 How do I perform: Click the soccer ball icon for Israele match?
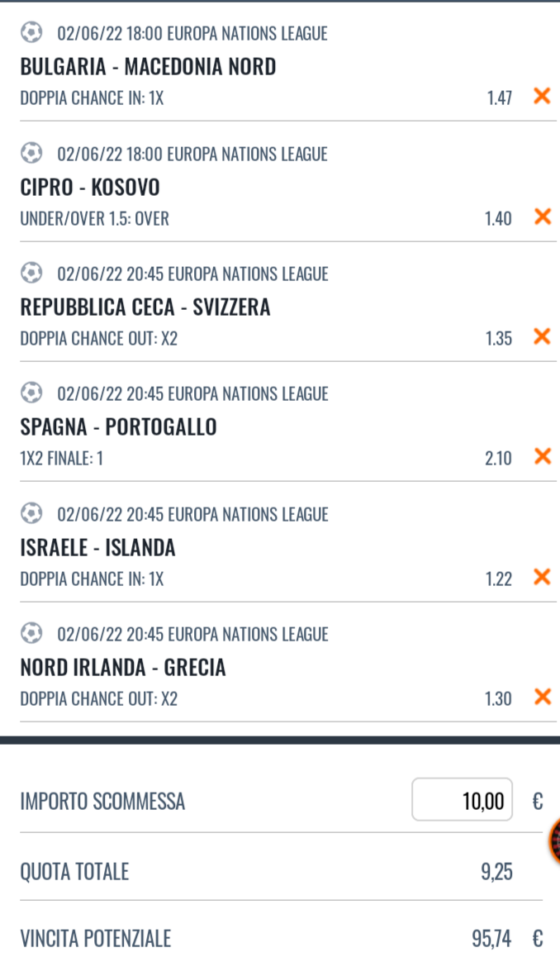31,513
